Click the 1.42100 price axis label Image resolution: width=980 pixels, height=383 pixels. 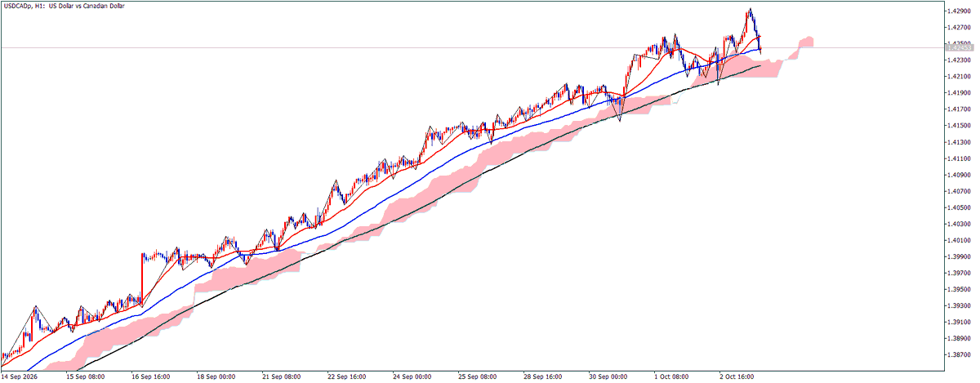[x=958, y=76]
